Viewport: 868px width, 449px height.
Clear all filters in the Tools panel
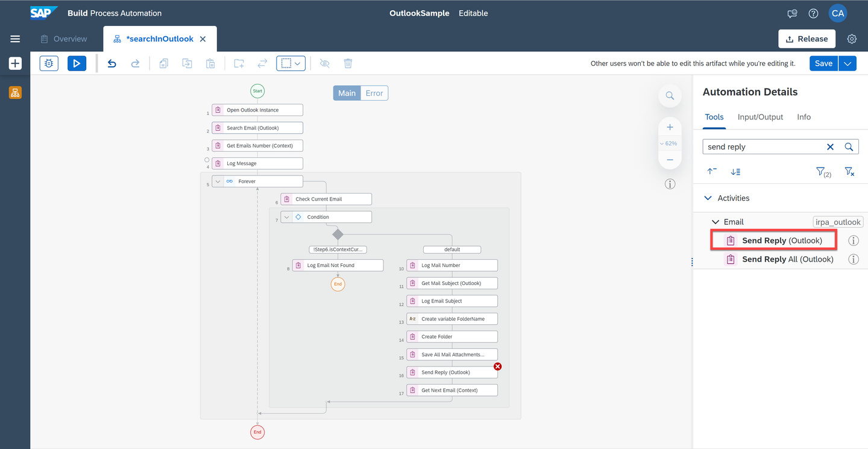click(849, 172)
